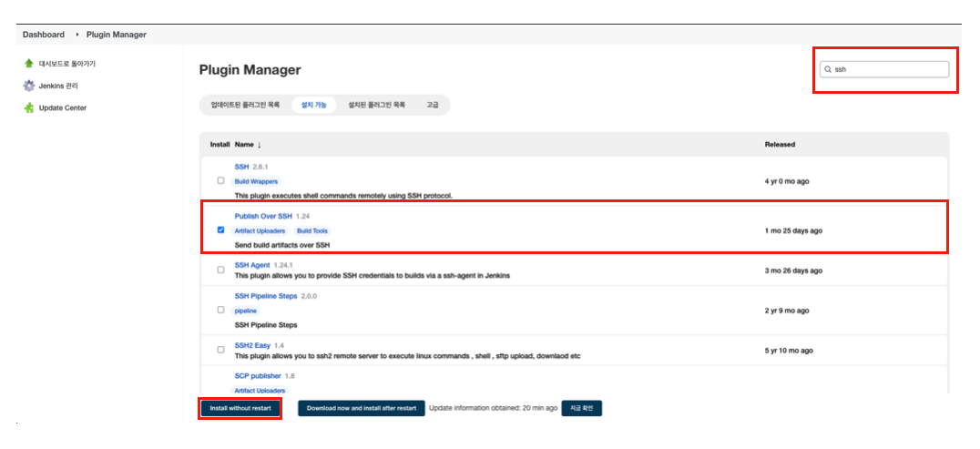This screenshot has height=449, width=980.
Task: Click the green up-arrow dashboard icon
Action: (28, 63)
